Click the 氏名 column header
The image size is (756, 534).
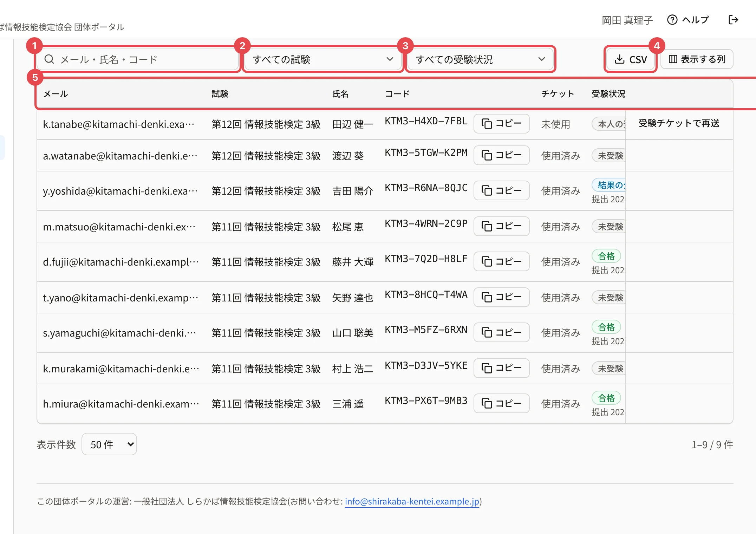pos(340,94)
